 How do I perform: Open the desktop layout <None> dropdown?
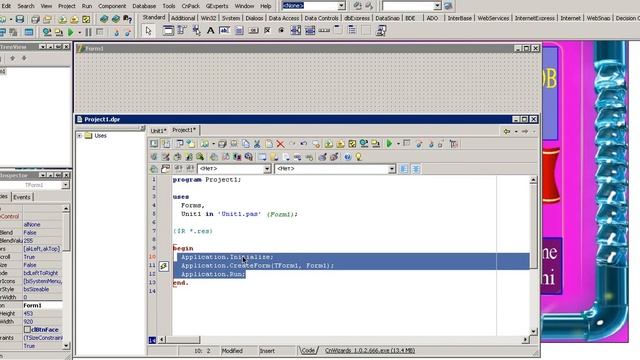click(341, 6)
